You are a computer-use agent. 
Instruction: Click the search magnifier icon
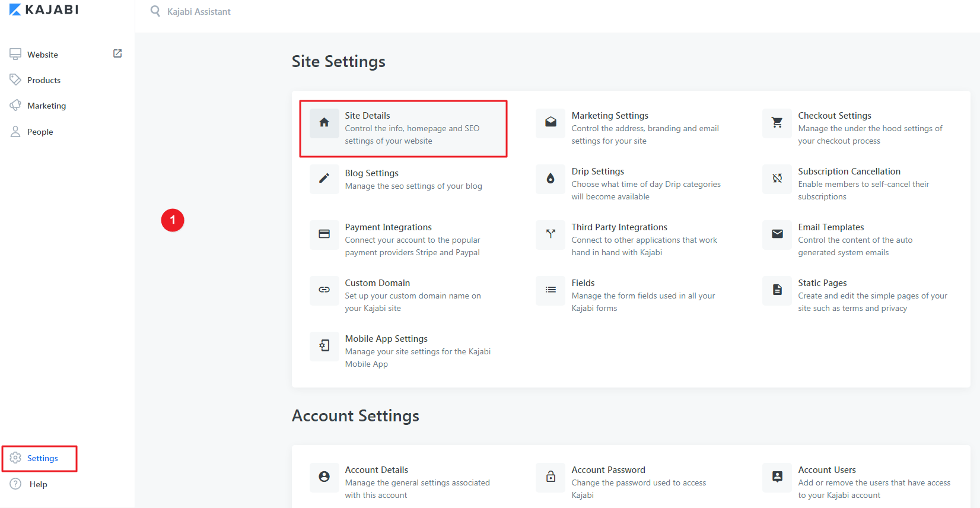[155, 11]
